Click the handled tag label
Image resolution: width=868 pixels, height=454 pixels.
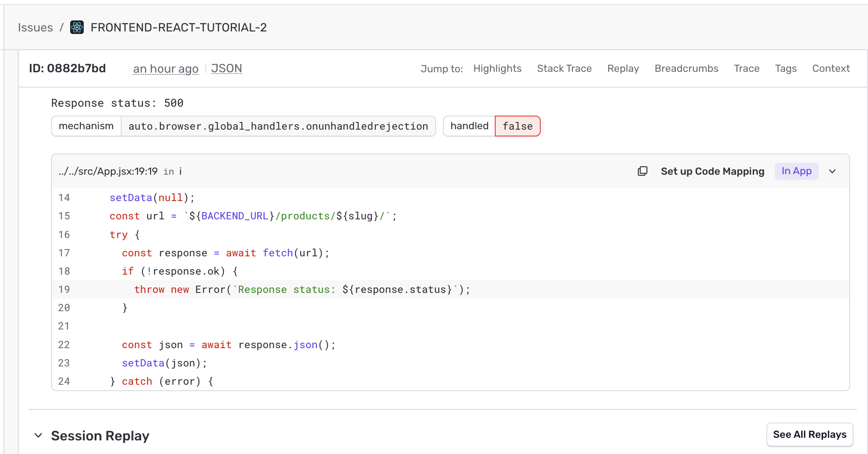click(469, 126)
